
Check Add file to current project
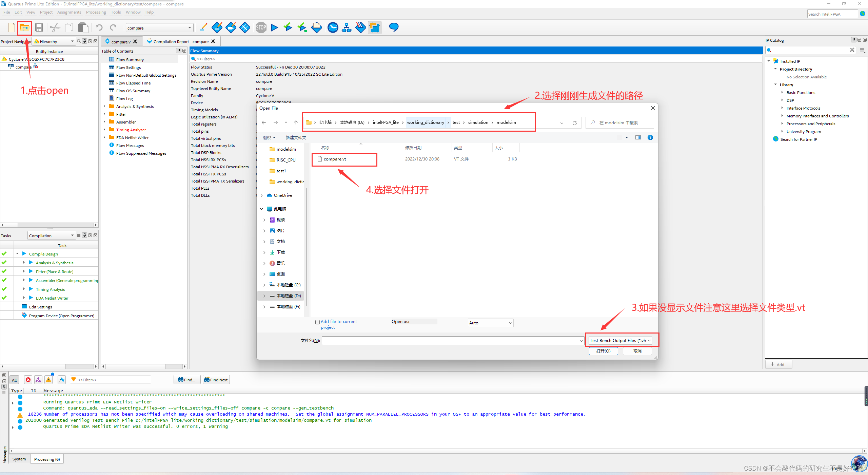[317, 322]
